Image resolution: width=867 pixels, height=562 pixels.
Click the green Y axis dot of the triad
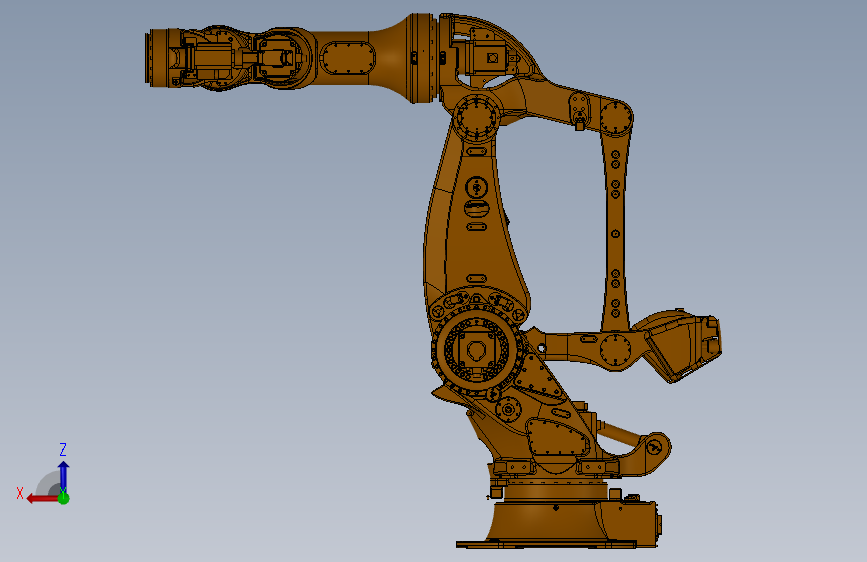pyautogui.click(x=64, y=498)
